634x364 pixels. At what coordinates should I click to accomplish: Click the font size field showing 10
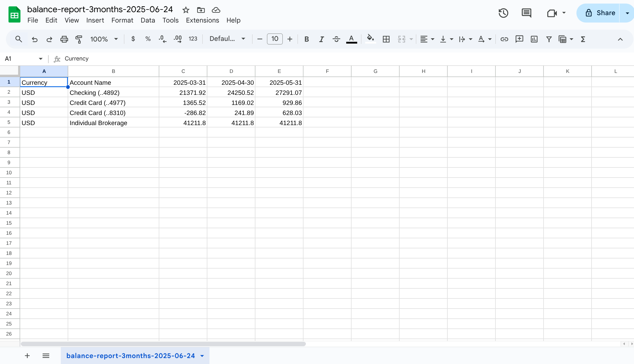tap(275, 39)
